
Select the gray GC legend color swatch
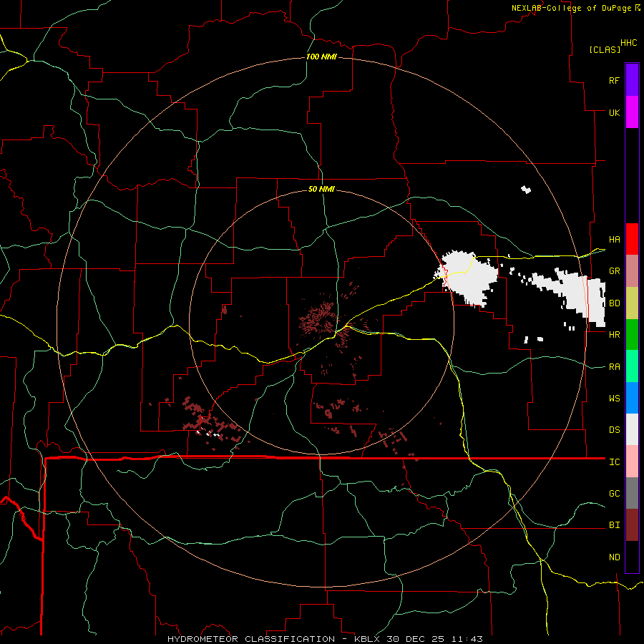coord(632,493)
